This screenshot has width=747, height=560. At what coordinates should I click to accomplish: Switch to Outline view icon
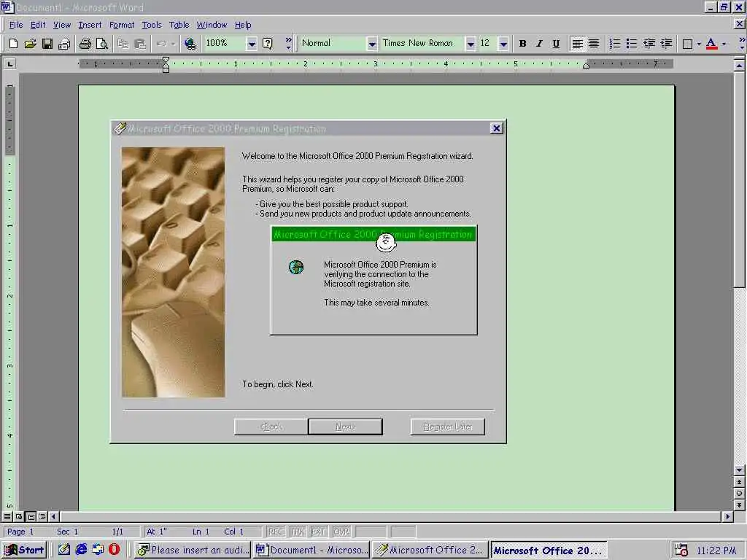point(42,517)
